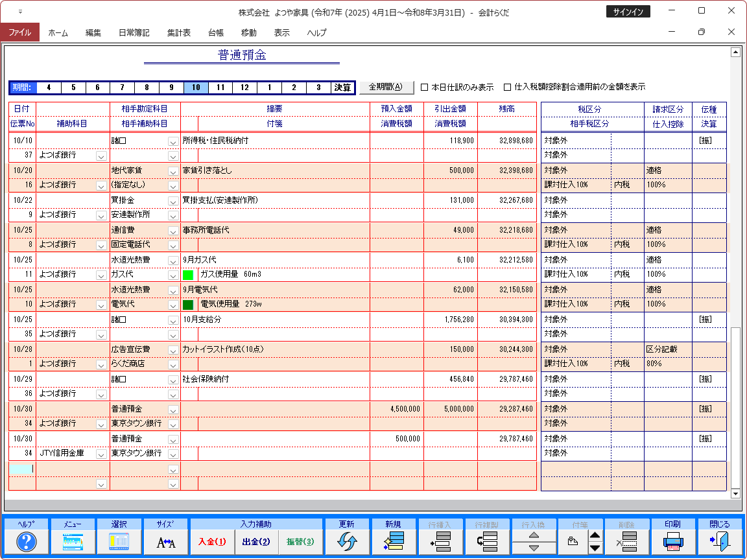Click the 入金(1) input assist button
Viewport: 747px width, 560px height.
point(212,542)
